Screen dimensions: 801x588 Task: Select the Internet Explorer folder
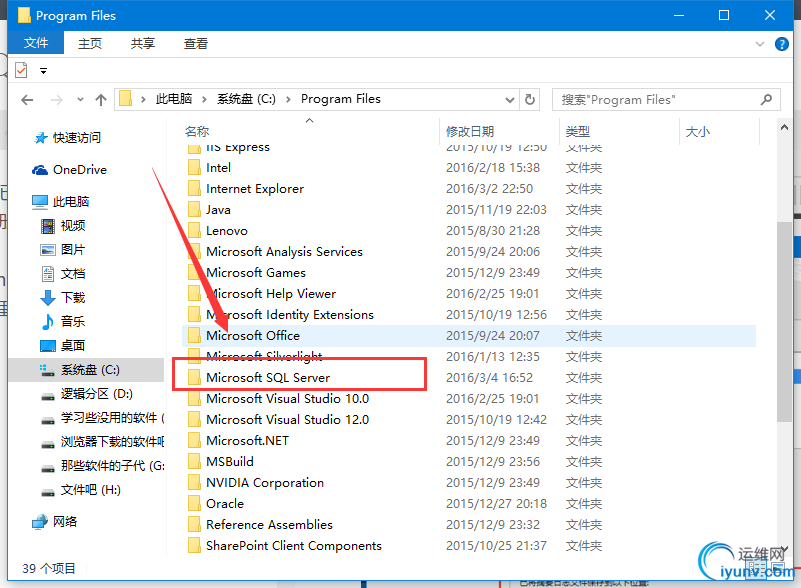pos(255,189)
